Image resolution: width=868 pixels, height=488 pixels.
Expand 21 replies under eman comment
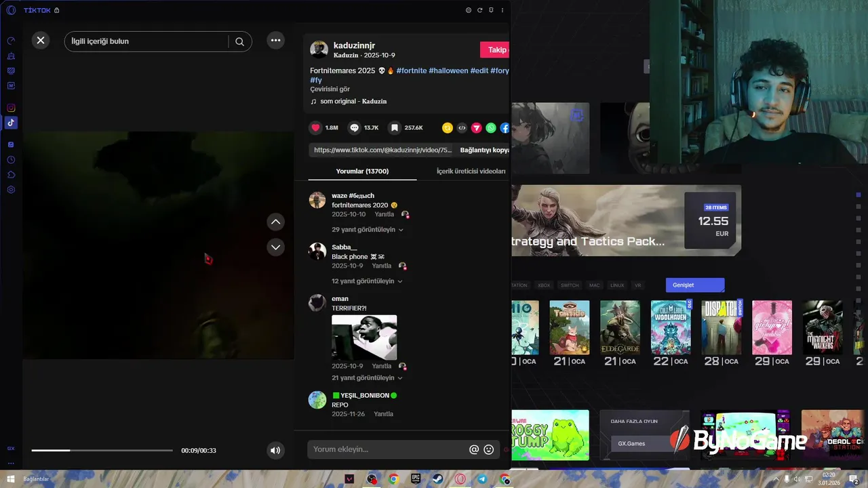(367, 378)
